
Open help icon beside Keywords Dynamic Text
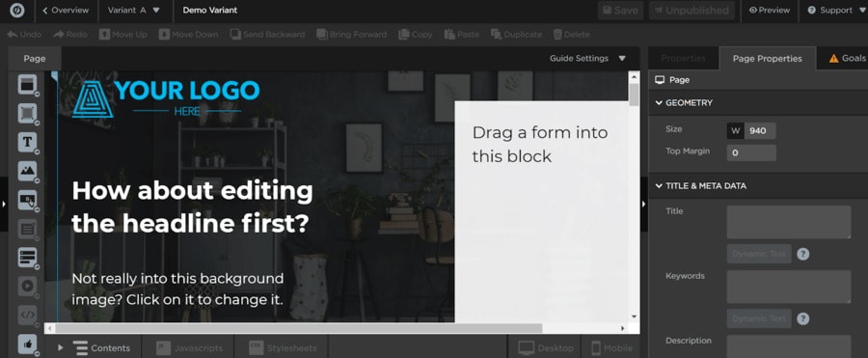[x=802, y=318]
